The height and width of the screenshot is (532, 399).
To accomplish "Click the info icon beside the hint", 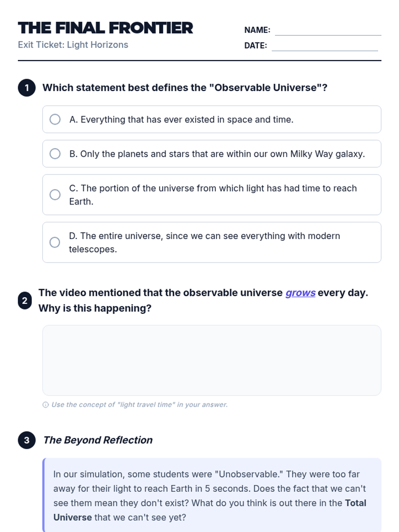I will 46,405.
